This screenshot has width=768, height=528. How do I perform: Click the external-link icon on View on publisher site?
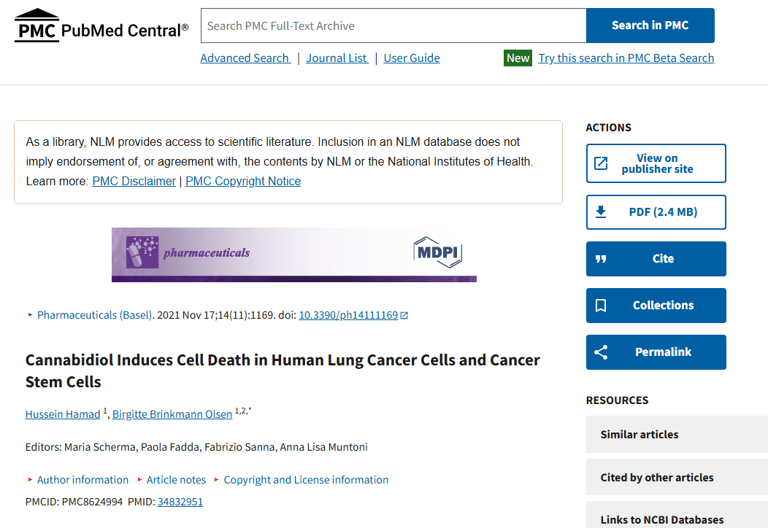pos(601,163)
